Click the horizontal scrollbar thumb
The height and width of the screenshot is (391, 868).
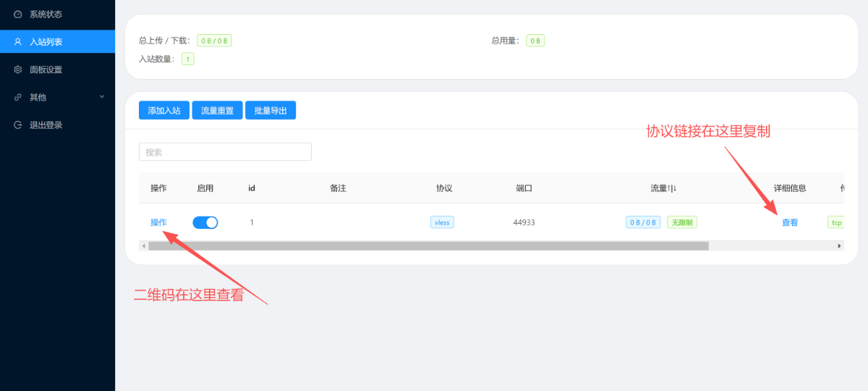click(x=428, y=246)
